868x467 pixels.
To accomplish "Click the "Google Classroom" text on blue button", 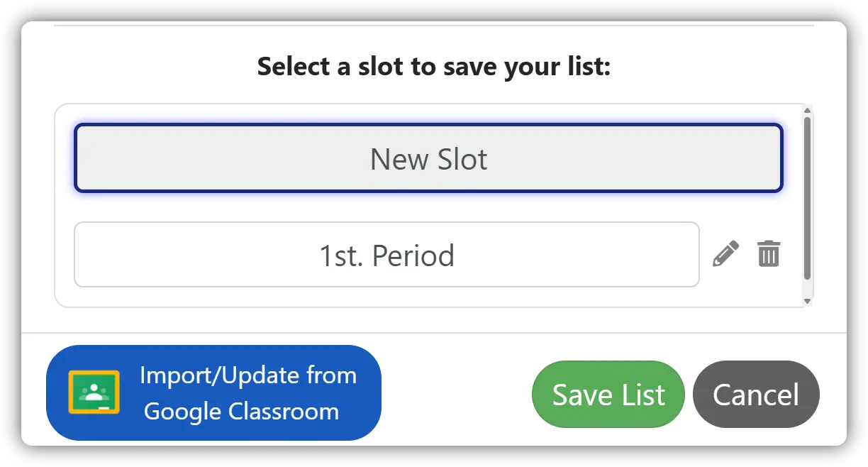I will (241, 412).
